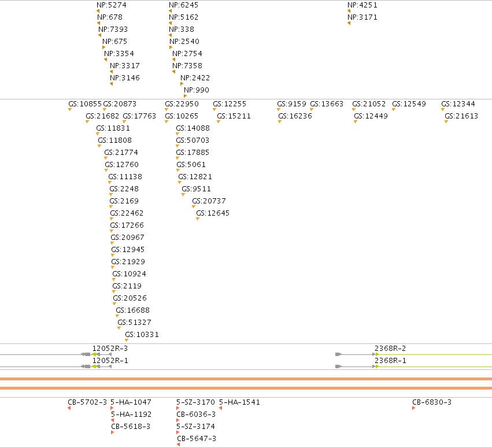Select the GS:10855 insertion label
Screen dimensions: 492x448
pyautogui.click(x=85, y=104)
